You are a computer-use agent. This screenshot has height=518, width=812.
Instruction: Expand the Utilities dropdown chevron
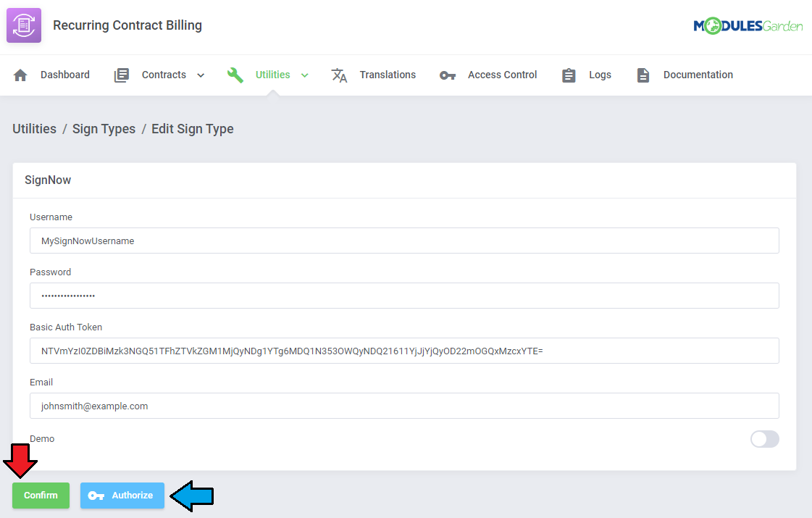click(304, 75)
